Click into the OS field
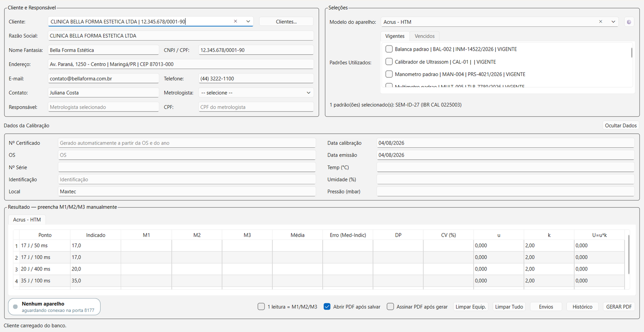Image resolution: width=644 pixels, height=332 pixels. click(187, 155)
